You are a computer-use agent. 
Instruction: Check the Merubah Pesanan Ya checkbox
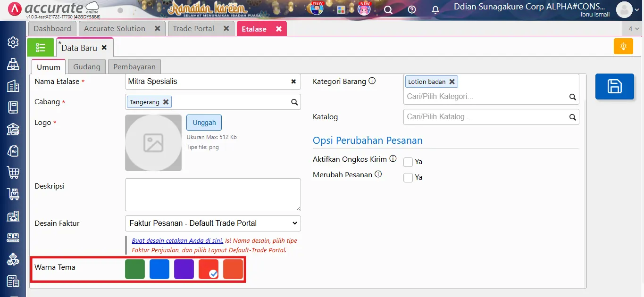tap(408, 177)
